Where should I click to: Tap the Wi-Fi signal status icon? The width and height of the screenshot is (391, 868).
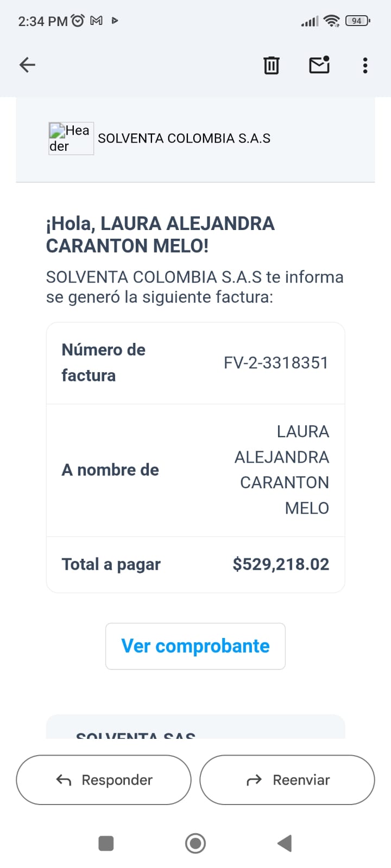coord(331,21)
